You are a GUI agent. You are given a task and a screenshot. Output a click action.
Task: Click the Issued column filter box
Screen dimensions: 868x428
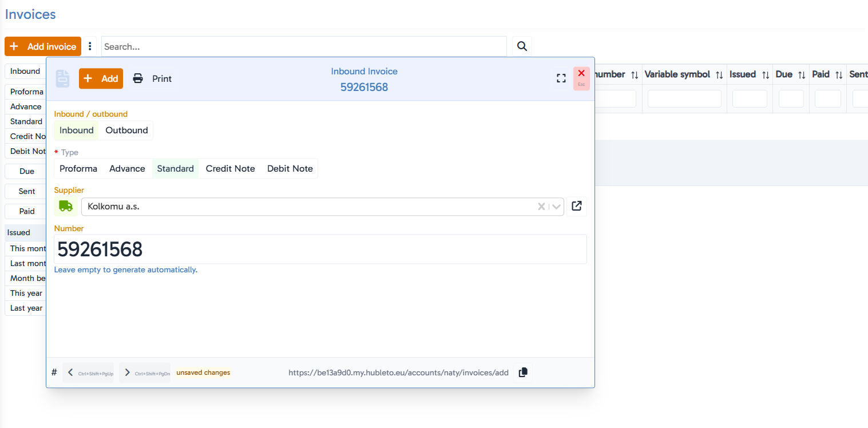coord(750,98)
